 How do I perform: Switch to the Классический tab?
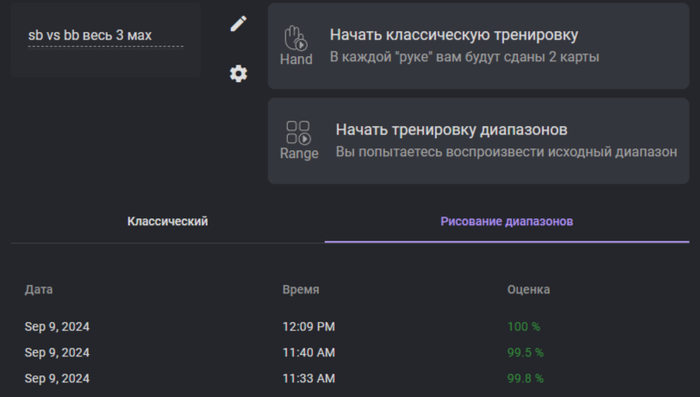(167, 221)
